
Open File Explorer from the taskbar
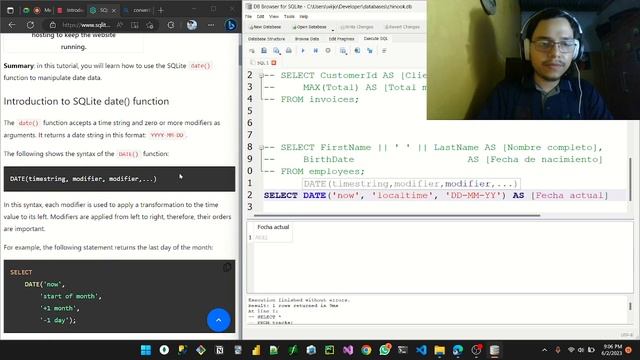pos(440,350)
